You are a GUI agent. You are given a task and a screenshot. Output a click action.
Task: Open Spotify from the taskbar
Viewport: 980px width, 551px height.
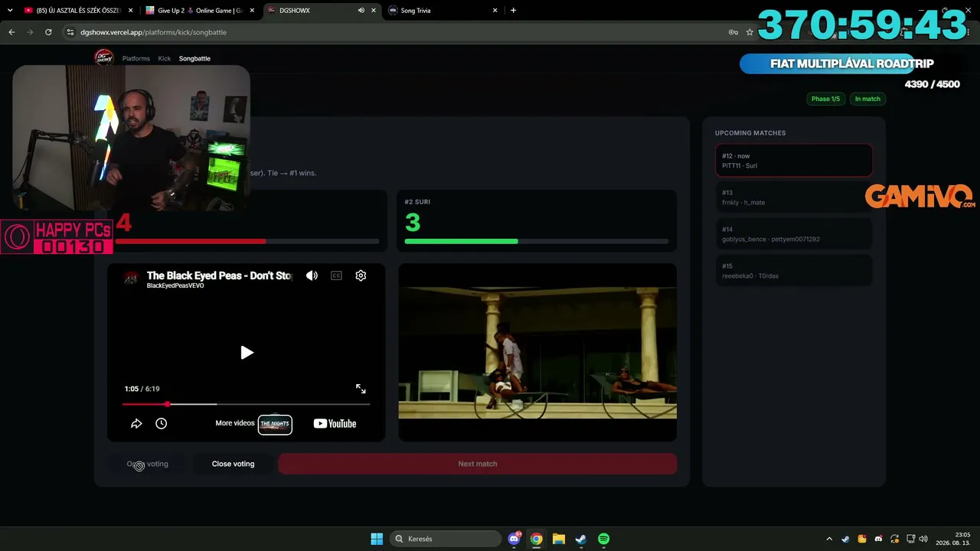click(603, 539)
